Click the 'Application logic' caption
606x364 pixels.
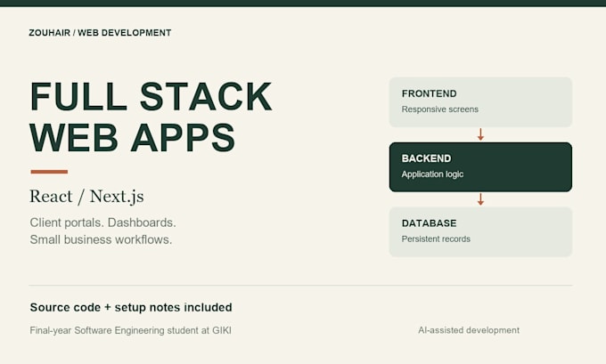[x=432, y=174]
